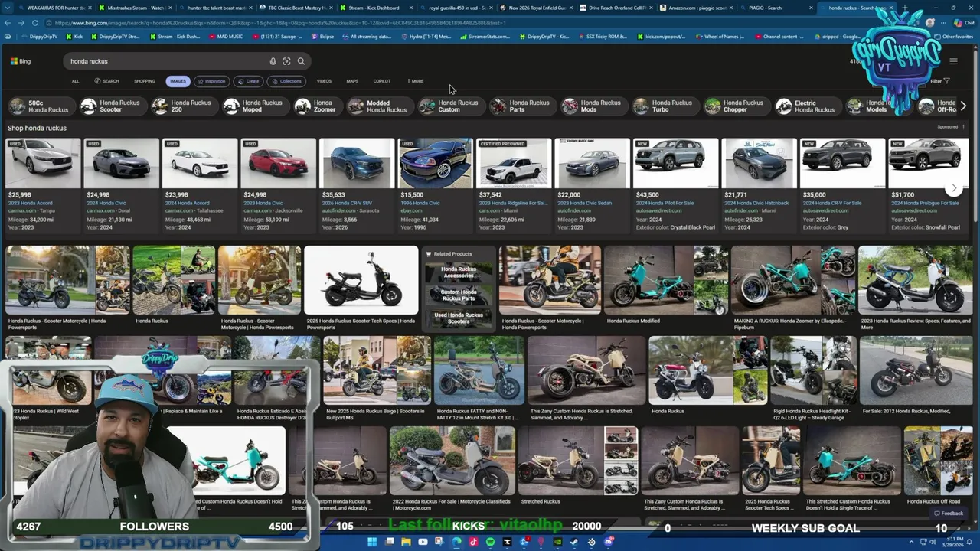Open Discord from the taskbar

(x=608, y=542)
